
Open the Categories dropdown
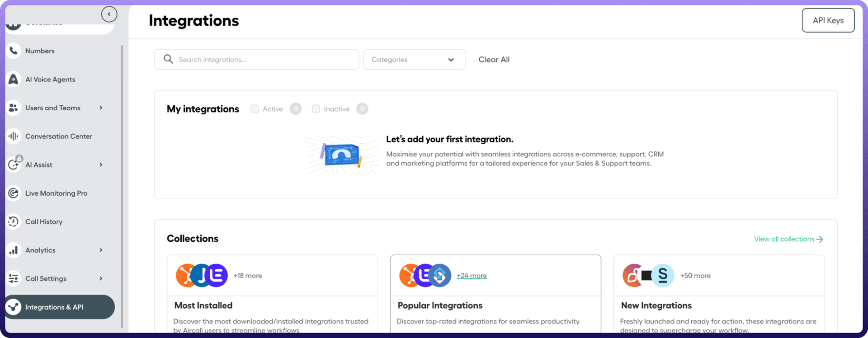(414, 60)
